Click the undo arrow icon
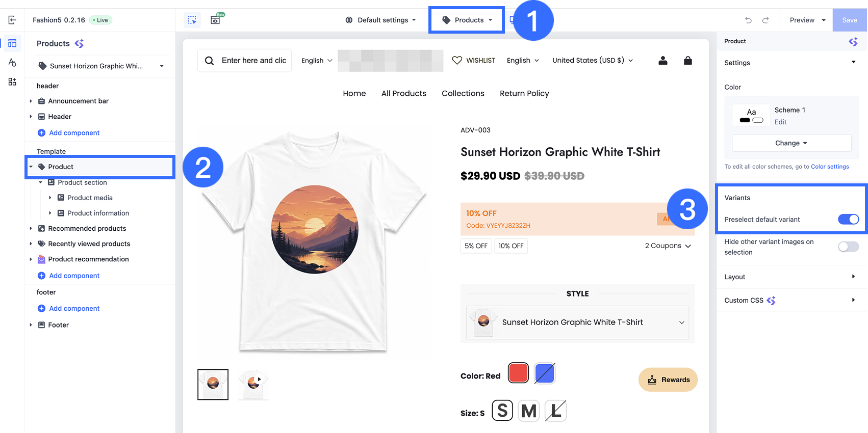The image size is (868, 433). 748,20
